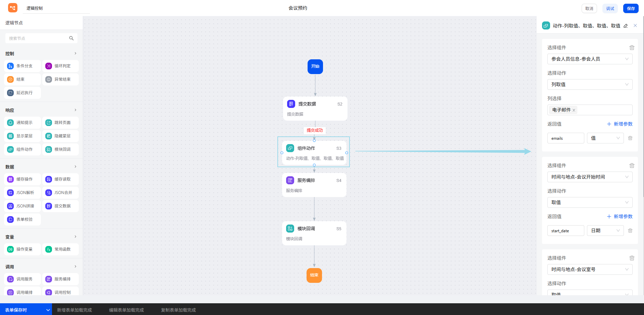Click into the 搜索节点 search field
Image resolution: width=644 pixels, height=315 pixels.
tap(37, 38)
